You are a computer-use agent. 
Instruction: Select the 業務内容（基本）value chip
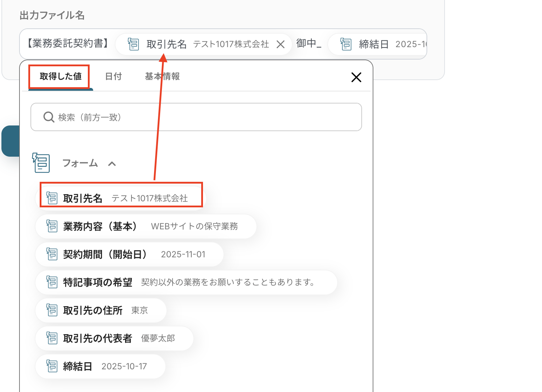click(146, 226)
